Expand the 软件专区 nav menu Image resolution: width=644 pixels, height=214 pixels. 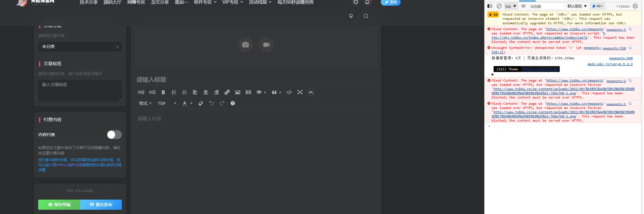[x=205, y=2]
